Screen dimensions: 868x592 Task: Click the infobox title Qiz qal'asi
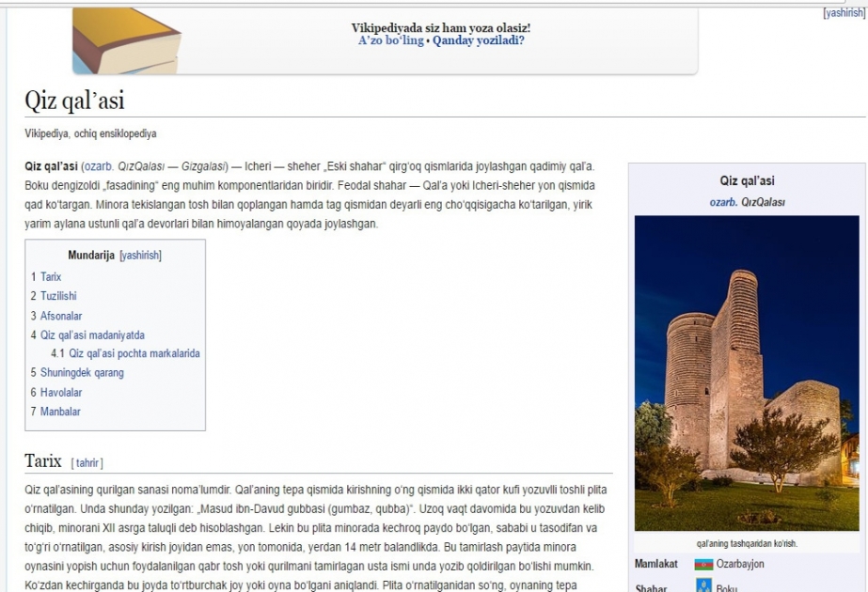coord(747,181)
